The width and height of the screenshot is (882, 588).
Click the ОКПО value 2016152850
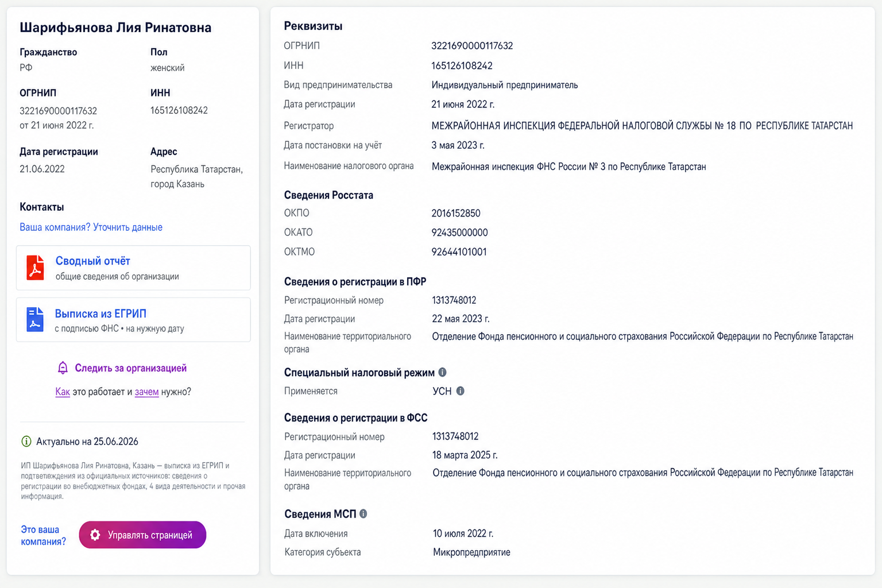tap(455, 213)
